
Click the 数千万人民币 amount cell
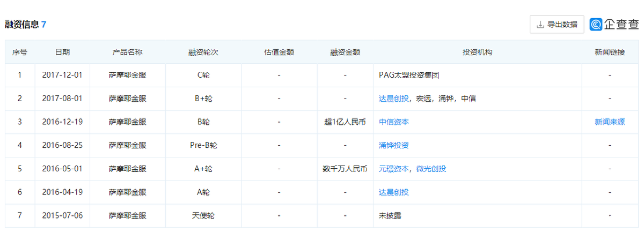pyautogui.click(x=345, y=169)
